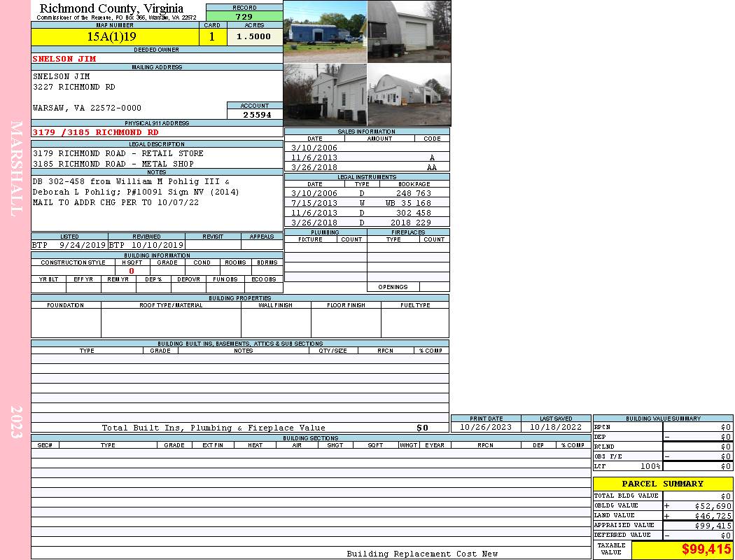Click physical address 3179 /3185 RICHMOND RD
The image size is (735, 560).
pyautogui.click(x=95, y=132)
